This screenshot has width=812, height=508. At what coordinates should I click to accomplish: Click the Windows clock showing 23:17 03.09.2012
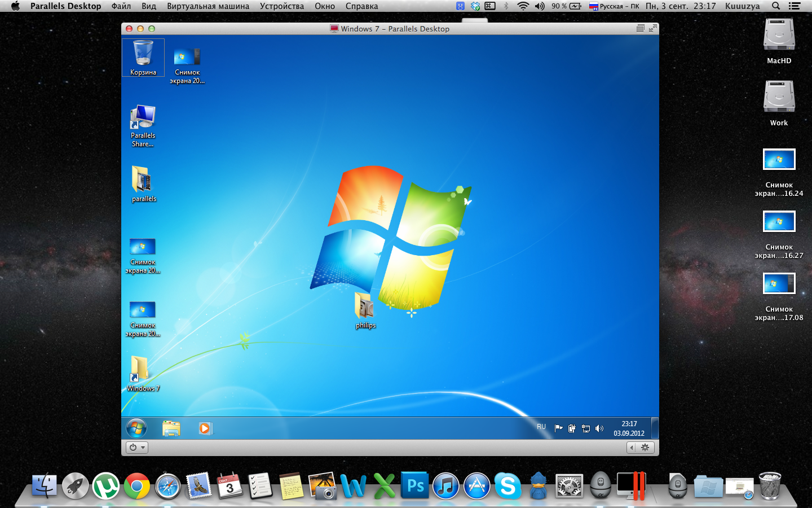point(629,428)
